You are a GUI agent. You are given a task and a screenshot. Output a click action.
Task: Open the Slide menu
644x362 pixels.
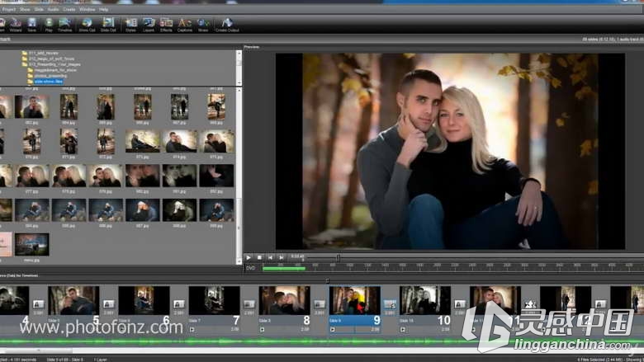tap(39, 9)
